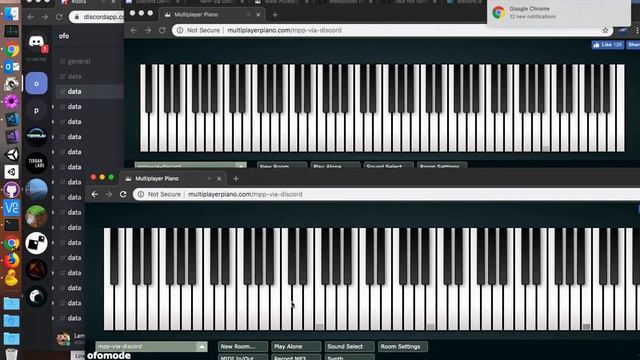This screenshot has width=640, height=360.
Task: Click Play Alone in front piano window
Action: point(296,347)
